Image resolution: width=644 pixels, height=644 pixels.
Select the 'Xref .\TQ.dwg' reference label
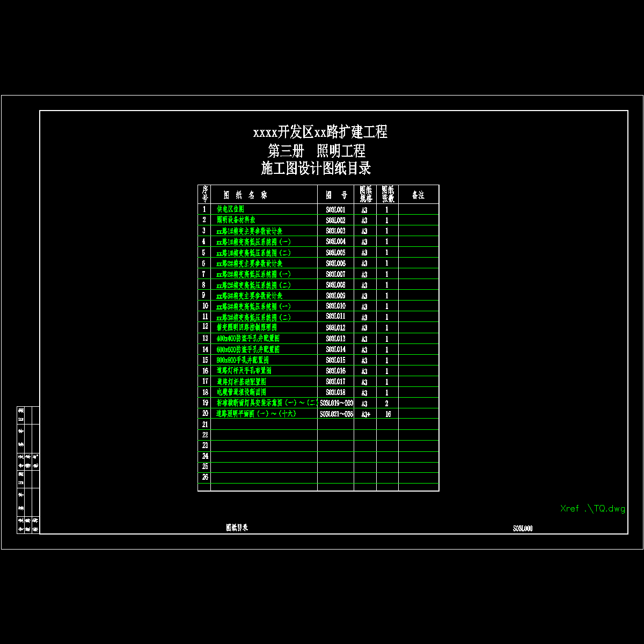(592, 509)
